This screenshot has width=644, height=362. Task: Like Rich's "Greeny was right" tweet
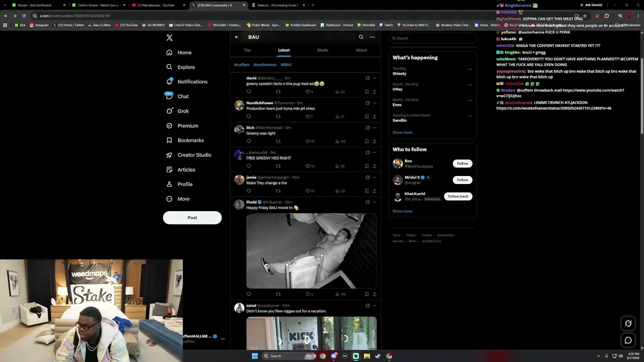click(310, 141)
